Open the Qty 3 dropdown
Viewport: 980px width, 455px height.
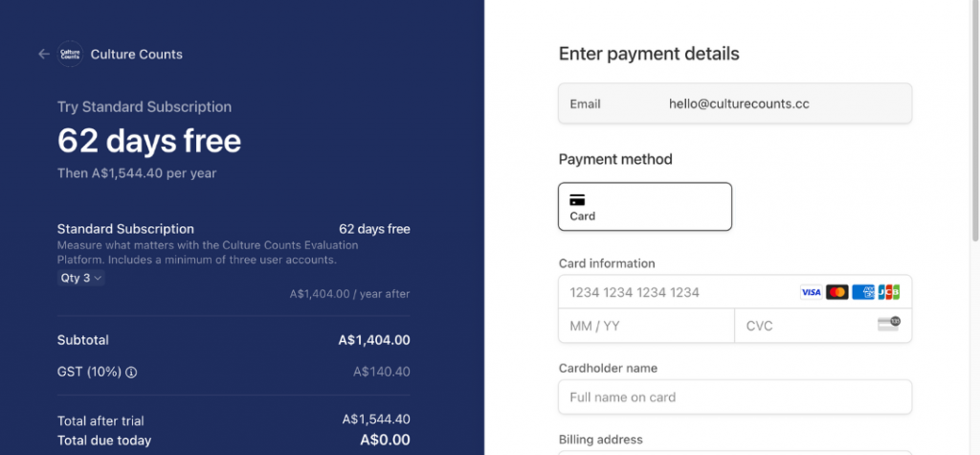coord(80,278)
